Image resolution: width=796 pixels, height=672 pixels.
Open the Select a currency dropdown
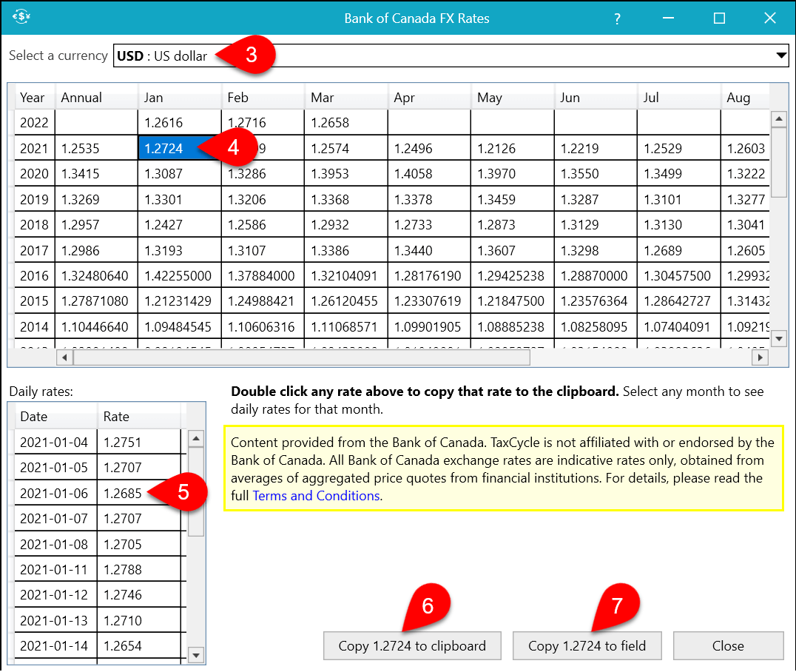click(451, 56)
